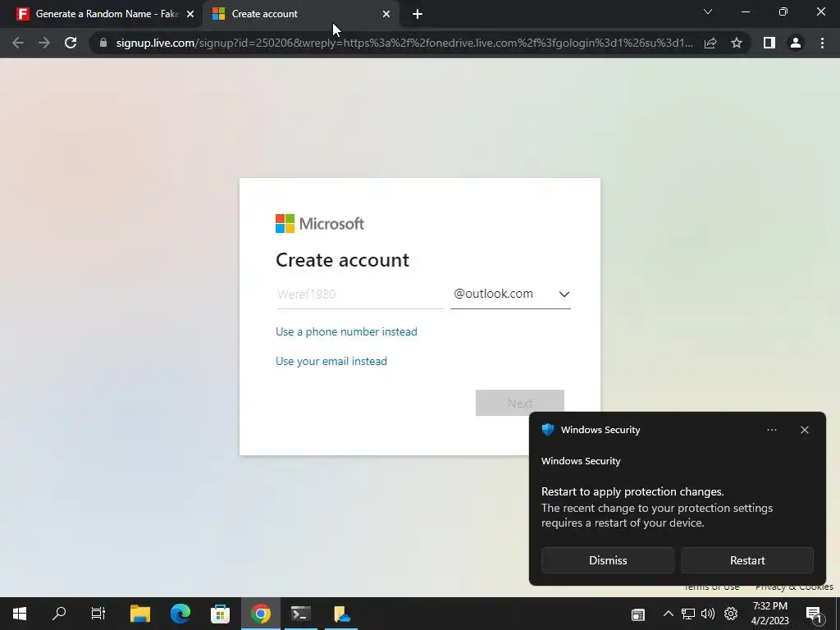Viewport: 840px width, 630px height.
Task: Open the volume tray icon
Action: (x=708, y=614)
